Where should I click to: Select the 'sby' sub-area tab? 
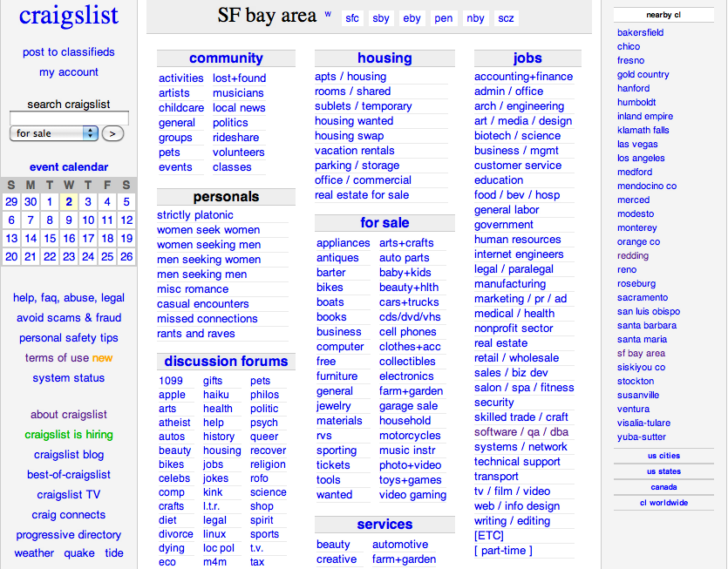pyautogui.click(x=381, y=18)
